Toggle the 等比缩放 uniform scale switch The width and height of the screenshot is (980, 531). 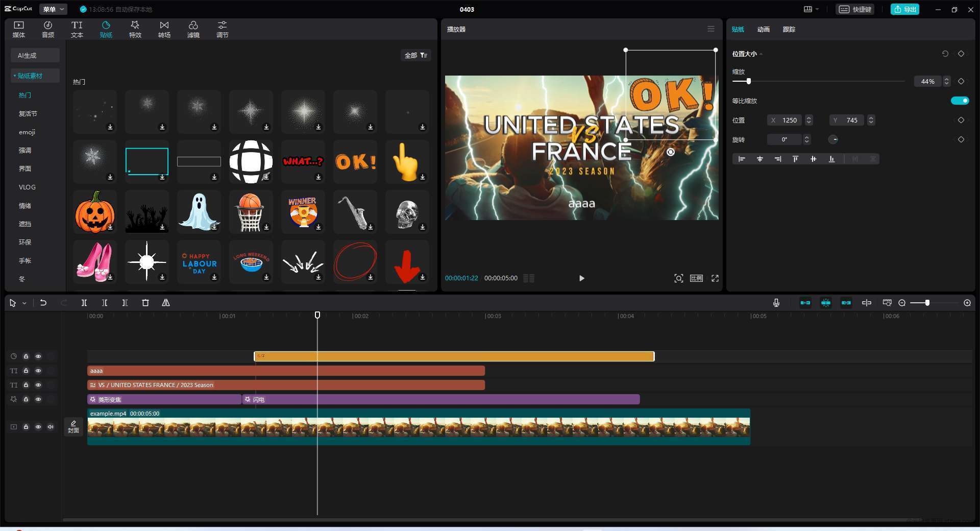(x=960, y=101)
